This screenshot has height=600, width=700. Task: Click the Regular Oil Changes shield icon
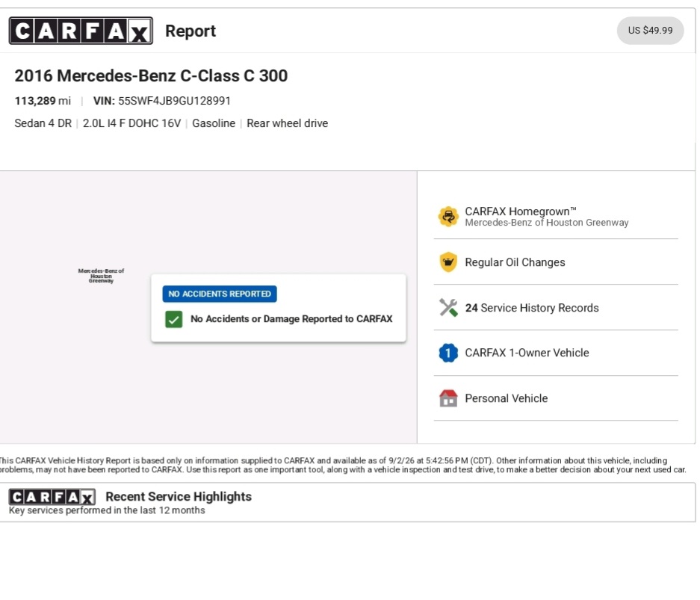448,262
